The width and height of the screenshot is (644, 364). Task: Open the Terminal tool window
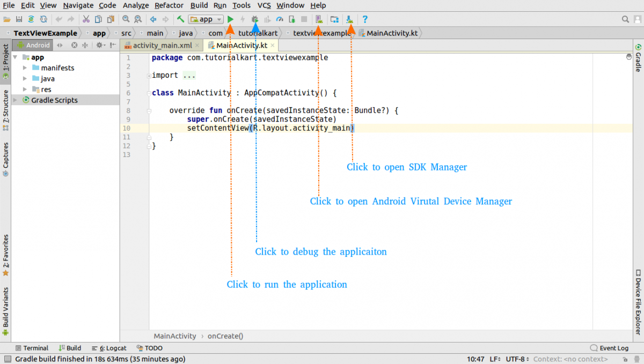32,348
